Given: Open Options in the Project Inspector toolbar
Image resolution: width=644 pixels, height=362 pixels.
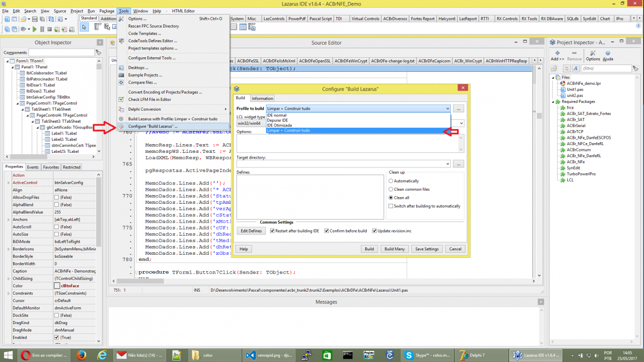Looking at the screenshot, I should tap(593, 56).
